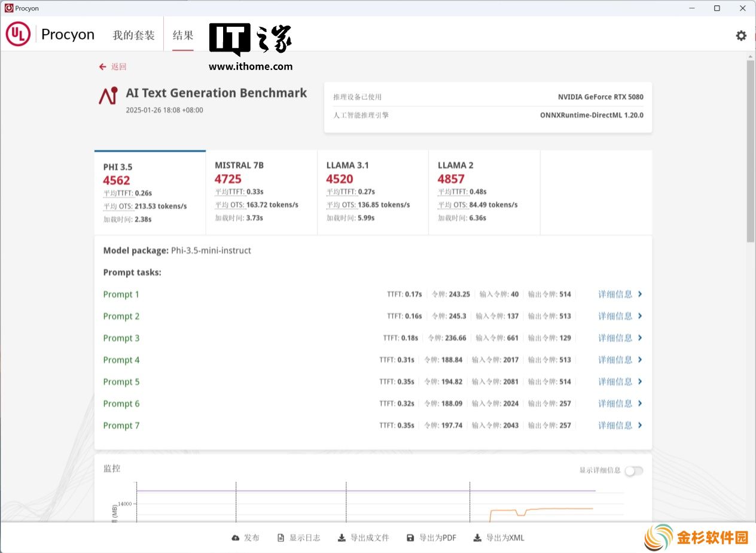Select the LLAMA 2 results tab
Viewport: 756px width, 553px height.
tap(484, 193)
